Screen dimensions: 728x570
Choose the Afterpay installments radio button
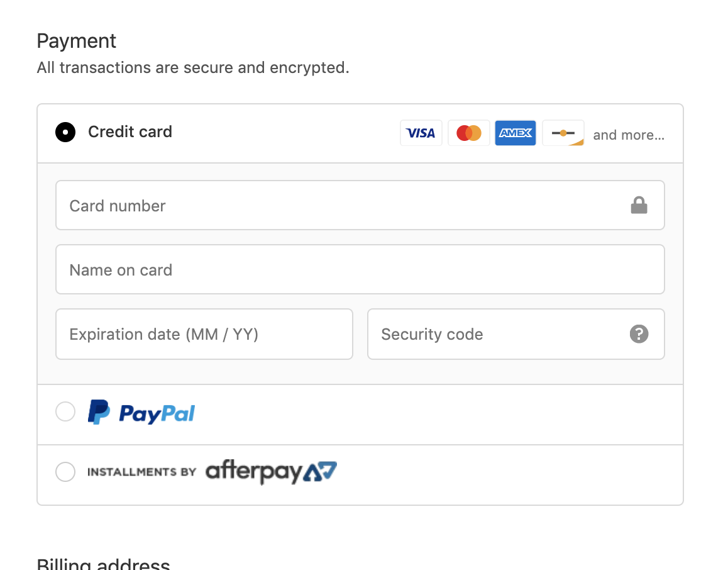coord(65,472)
